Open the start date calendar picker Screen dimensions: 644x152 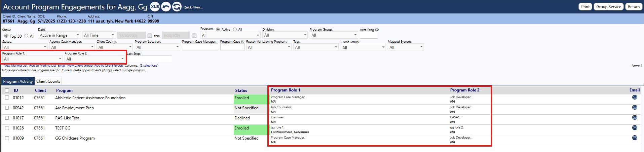tap(150, 35)
